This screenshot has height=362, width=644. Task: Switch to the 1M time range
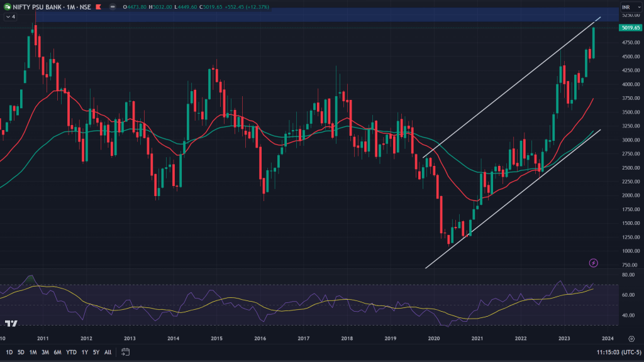point(33,352)
